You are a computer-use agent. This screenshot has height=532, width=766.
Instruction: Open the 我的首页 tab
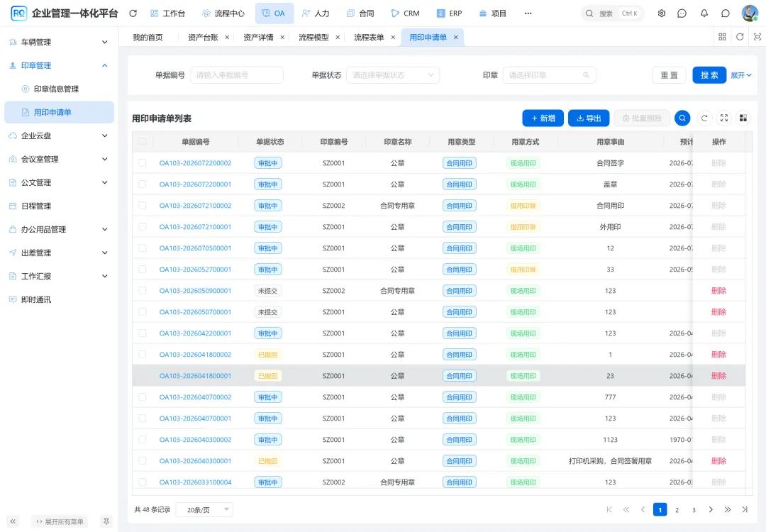pos(148,37)
